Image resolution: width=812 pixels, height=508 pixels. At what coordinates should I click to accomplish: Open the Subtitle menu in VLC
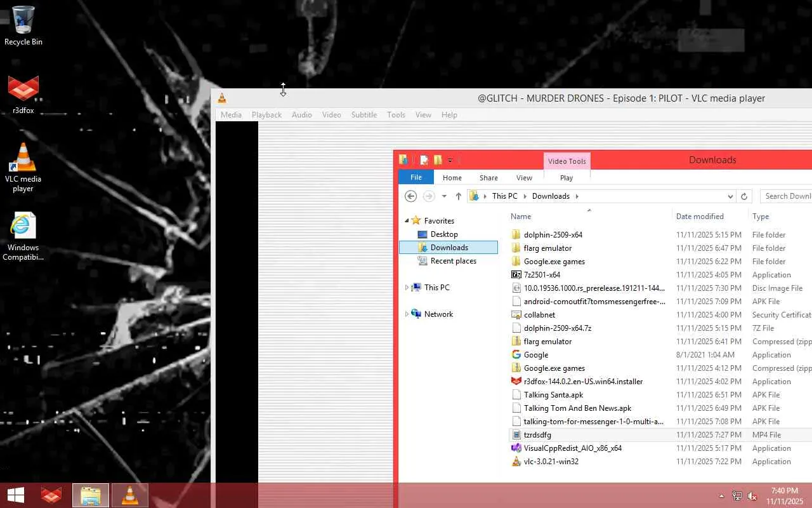click(364, 115)
